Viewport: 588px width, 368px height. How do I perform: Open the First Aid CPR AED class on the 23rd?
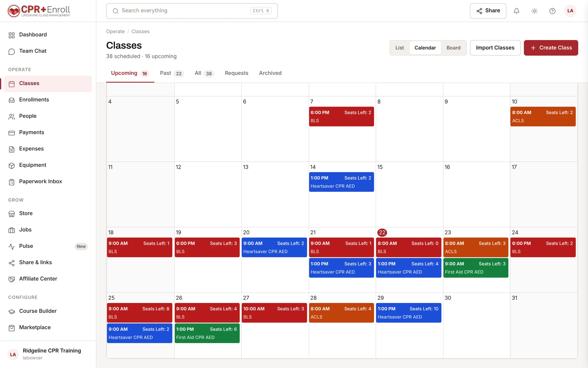click(x=476, y=268)
